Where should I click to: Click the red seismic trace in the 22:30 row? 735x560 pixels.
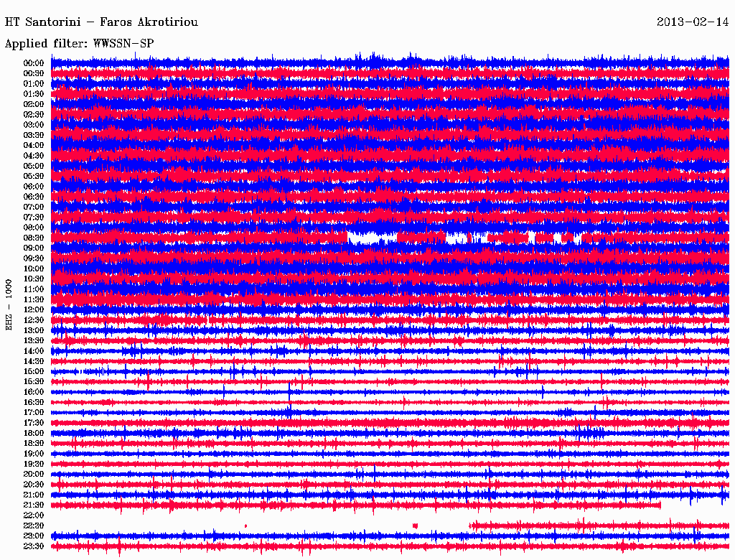click(599, 526)
